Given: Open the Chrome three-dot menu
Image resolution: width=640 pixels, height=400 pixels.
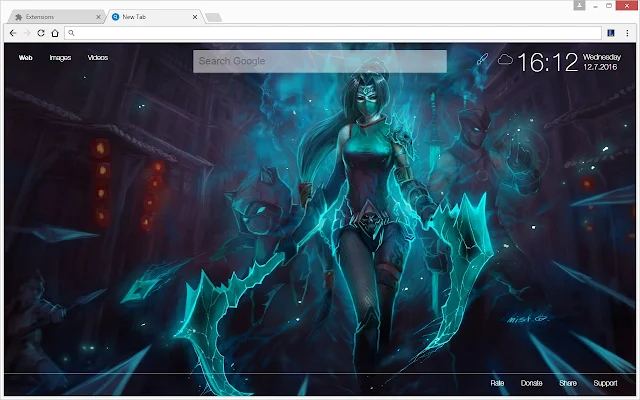Looking at the screenshot, I should pyautogui.click(x=627, y=33).
